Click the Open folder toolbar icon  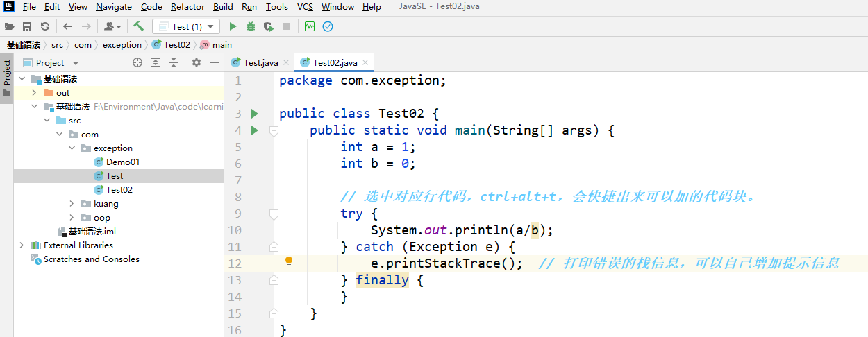click(x=9, y=26)
